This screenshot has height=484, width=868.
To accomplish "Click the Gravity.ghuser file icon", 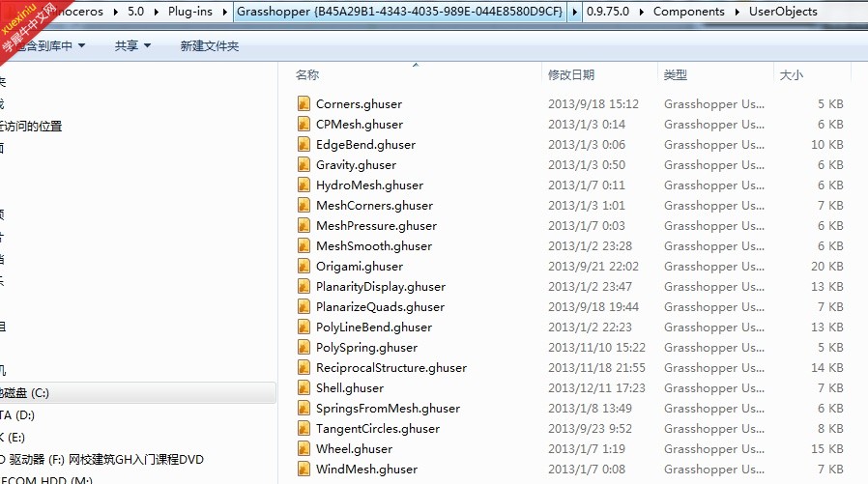I will pyautogui.click(x=304, y=165).
